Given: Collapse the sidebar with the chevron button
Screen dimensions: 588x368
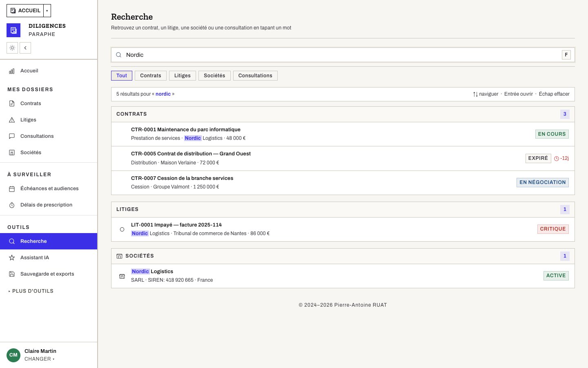Looking at the screenshot, I should [x=25, y=48].
